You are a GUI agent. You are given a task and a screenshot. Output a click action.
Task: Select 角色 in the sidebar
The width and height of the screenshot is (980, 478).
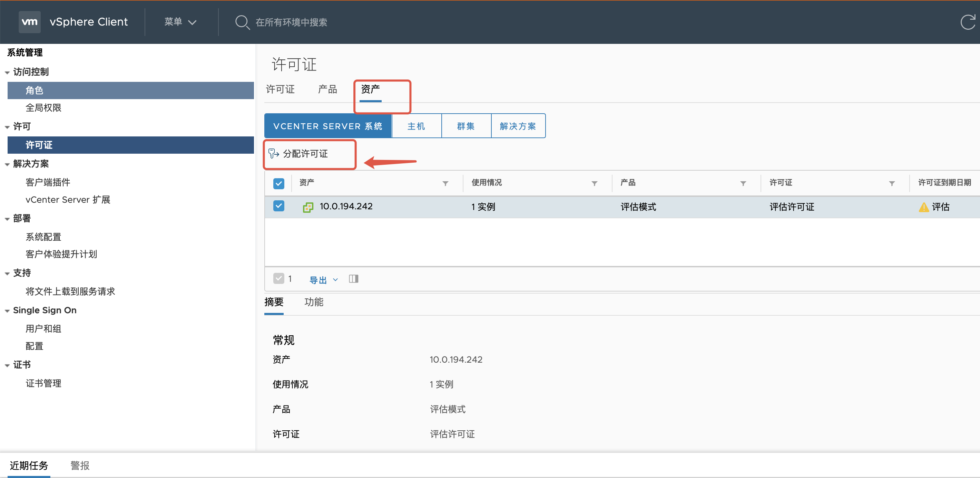tap(130, 90)
